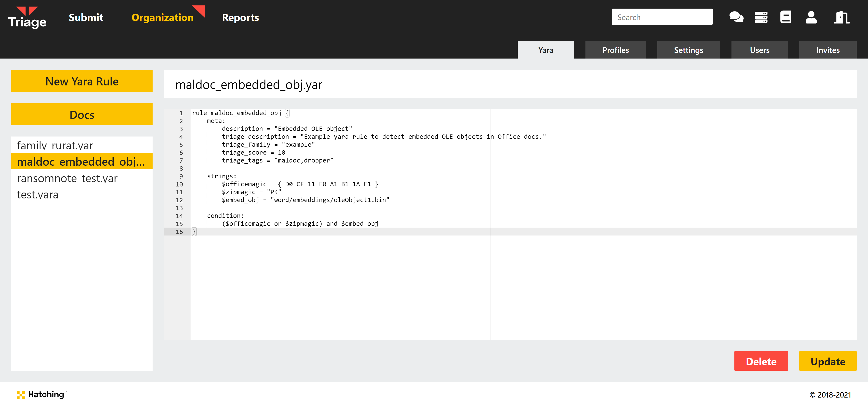Click the ($officemagic or $zipmagic) condition line
Viewport: 868px width, 405px height.
(x=300, y=224)
